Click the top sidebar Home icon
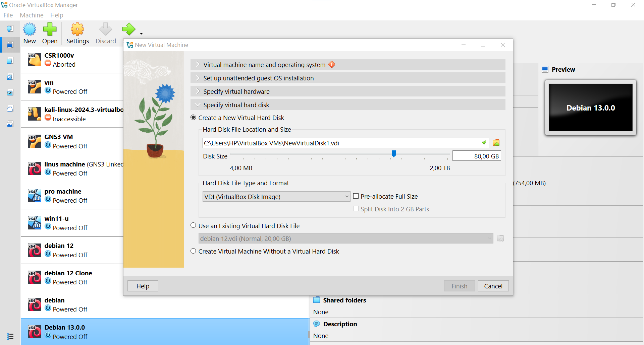The image size is (644, 345). tap(10, 28)
